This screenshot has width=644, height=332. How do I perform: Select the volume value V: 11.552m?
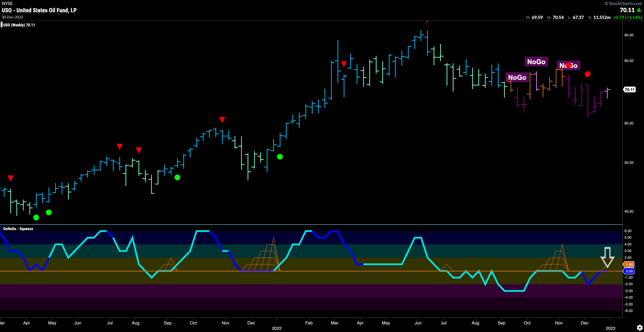pos(599,18)
